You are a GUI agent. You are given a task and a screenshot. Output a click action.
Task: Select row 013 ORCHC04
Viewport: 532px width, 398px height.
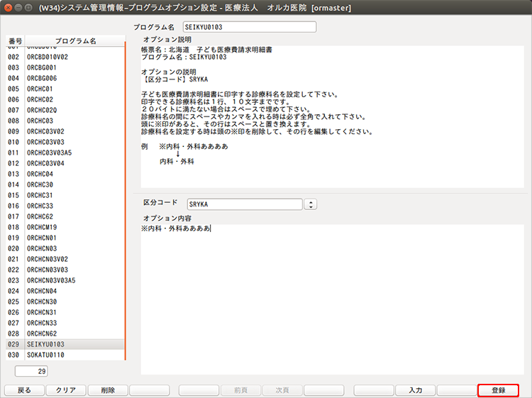(x=65, y=174)
